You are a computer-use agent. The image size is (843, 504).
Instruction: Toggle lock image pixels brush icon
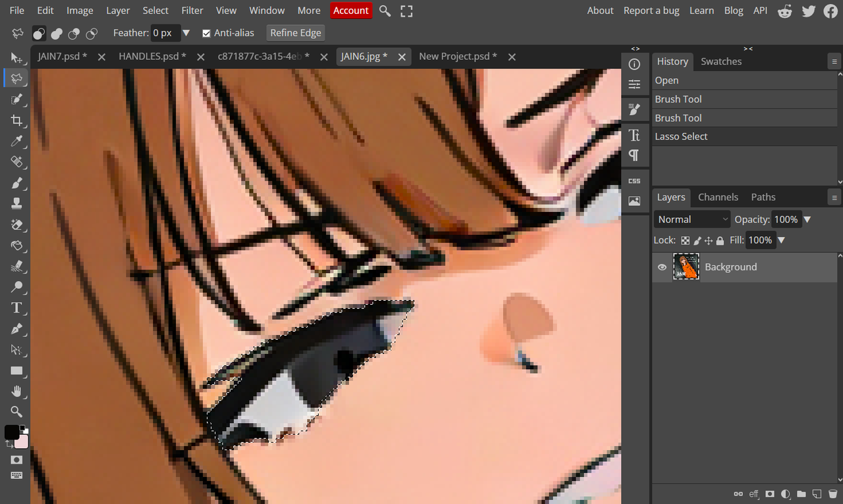coord(697,241)
